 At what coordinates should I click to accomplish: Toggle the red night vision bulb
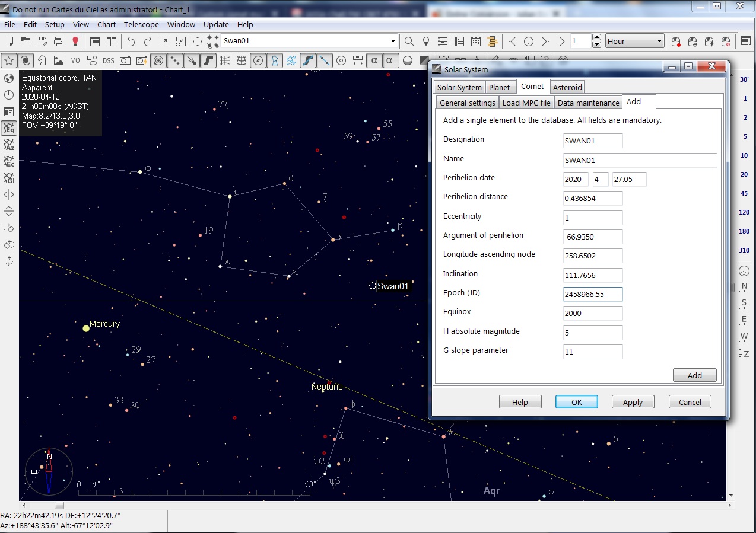75,42
